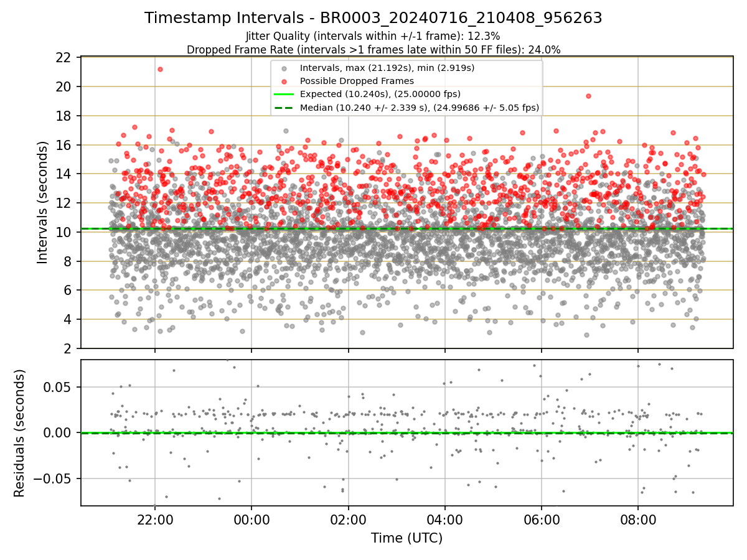Click the '6' tick on intervals axis
The width and height of the screenshot is (747, 560).
pyautogui.click(x=67, y=291)
